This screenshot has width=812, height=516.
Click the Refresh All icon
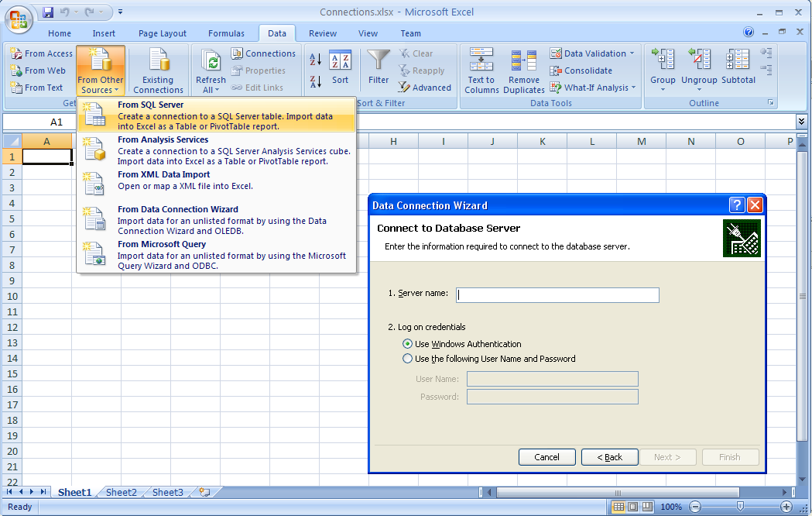tap(211, 61)
